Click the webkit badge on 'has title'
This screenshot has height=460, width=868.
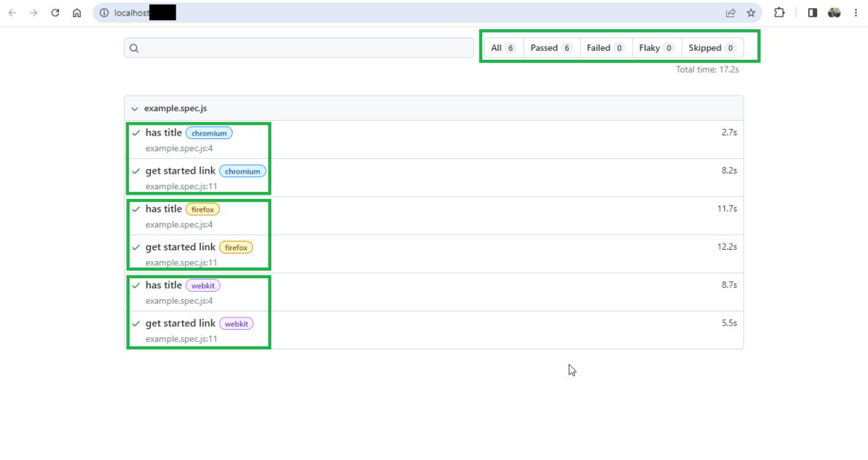tap(203, 286)
